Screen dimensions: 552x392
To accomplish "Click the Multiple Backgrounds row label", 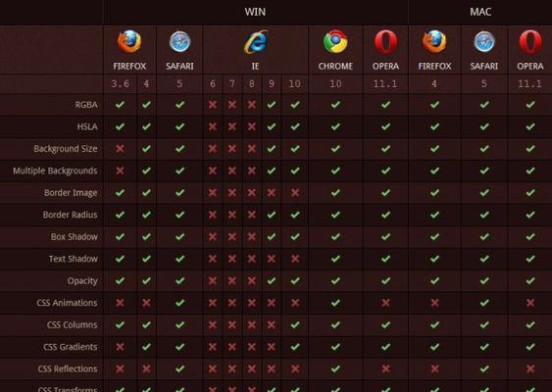I will coord(55,171).
